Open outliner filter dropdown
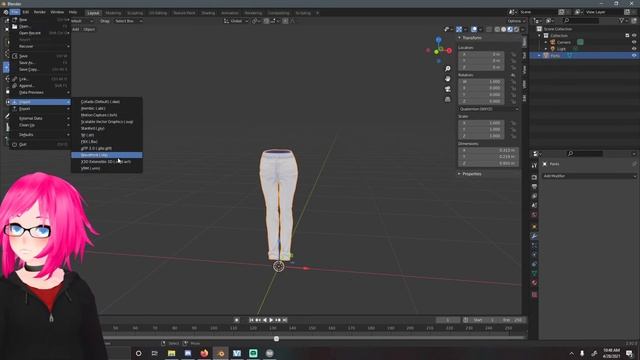The width and height of the screenshot is (640, 360). (623, 20)
